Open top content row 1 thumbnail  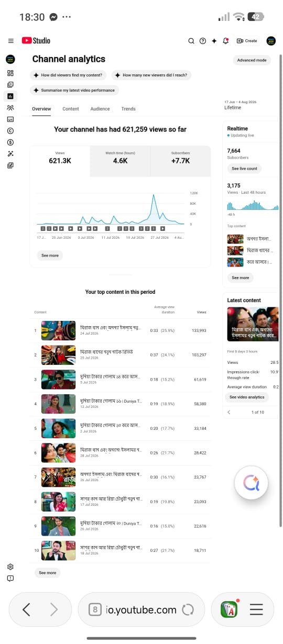tap(58, 331)
